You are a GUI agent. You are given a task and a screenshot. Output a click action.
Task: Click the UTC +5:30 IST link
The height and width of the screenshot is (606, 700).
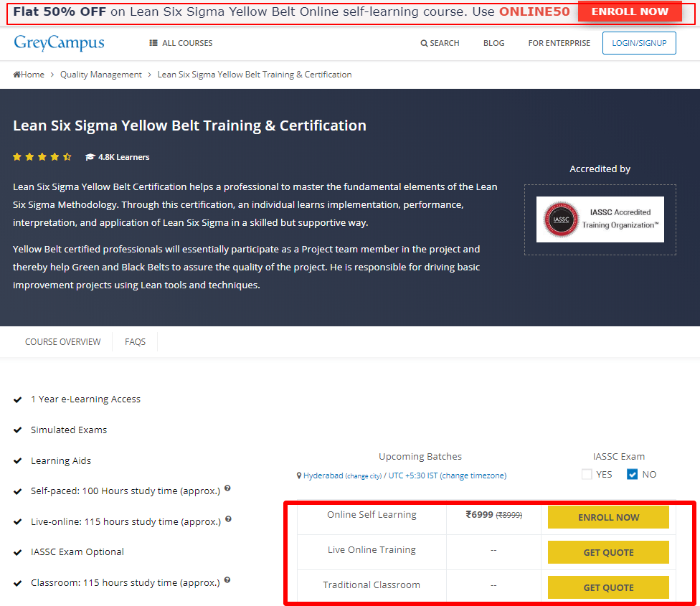click(413, 475)
